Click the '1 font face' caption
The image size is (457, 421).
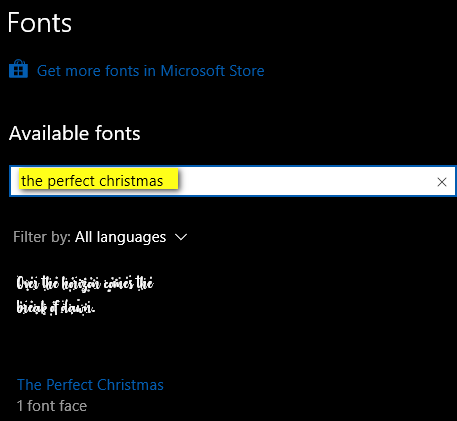(x=52, y=406)
